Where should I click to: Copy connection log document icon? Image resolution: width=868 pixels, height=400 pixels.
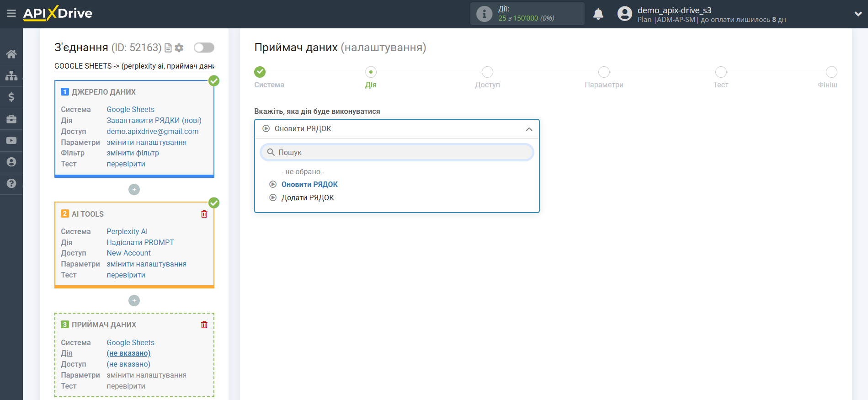(168, 48)
